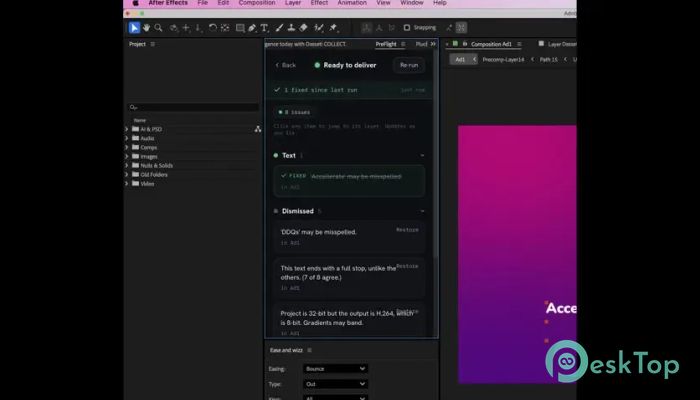Select the Selection arrow tool
Viewport: 700px width, 400px height.
pyautogui.click(x=134, y=28)
